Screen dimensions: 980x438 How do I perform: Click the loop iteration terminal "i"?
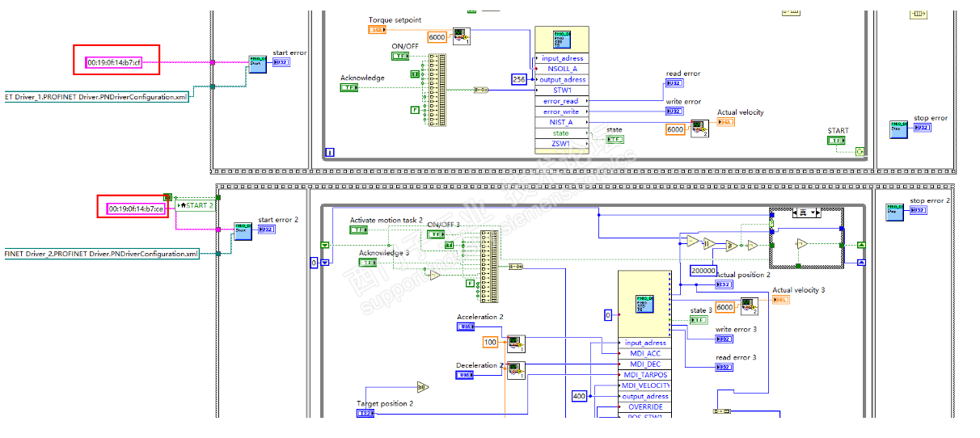coord(329,151)
